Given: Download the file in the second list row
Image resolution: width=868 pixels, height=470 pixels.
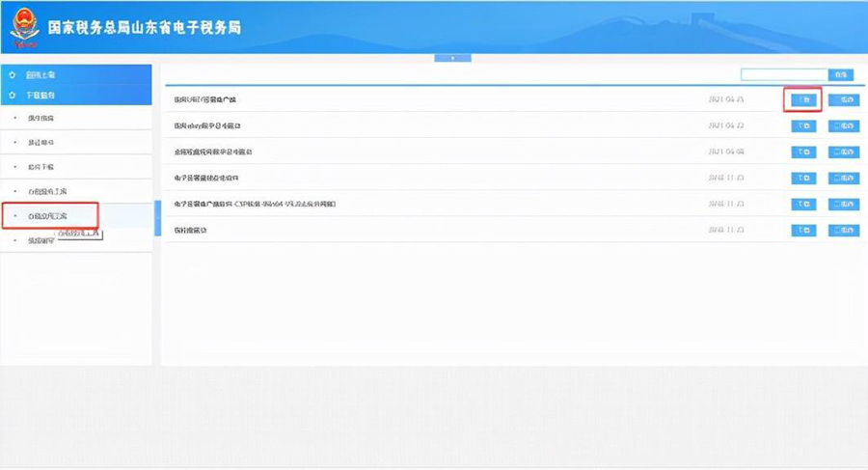Looking at the screenshot, I should (802, 125).
